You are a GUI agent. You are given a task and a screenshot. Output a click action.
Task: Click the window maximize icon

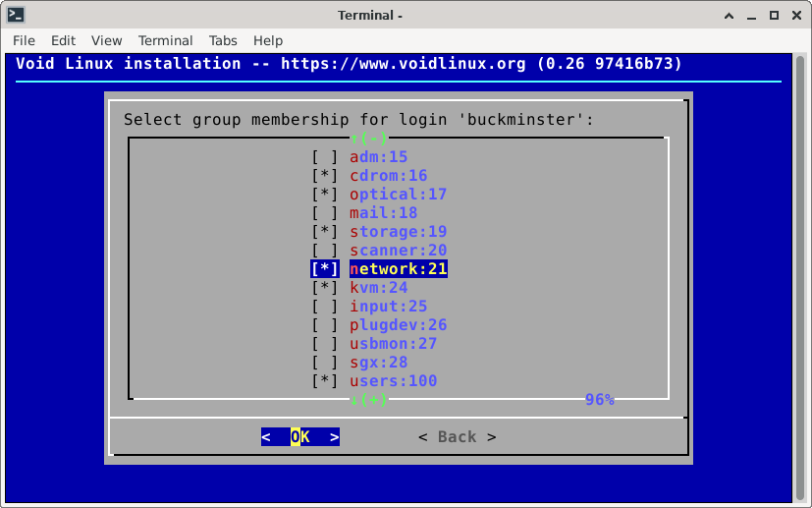point(774,15)
